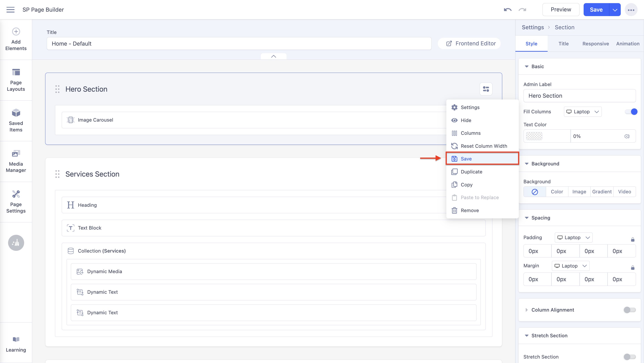Switch to the Responsive tab
Screen dimensions: 644x363
(595, 44)
